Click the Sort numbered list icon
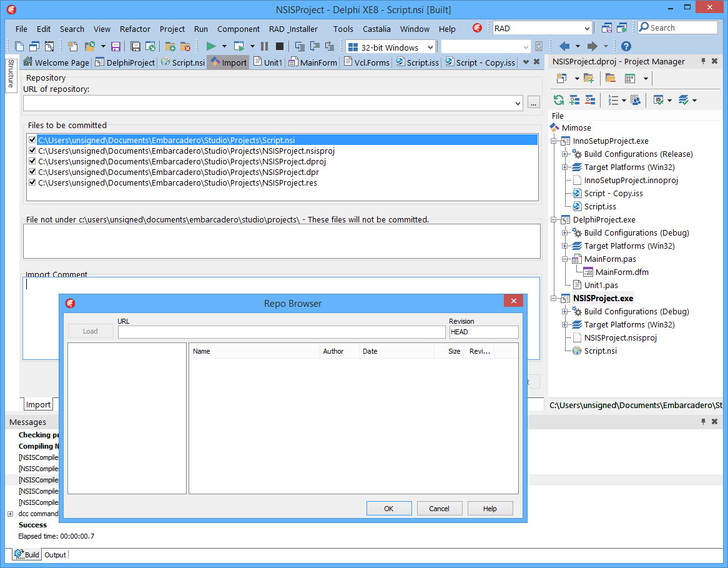This screenshot has width=728, height=568. [x=613, y=100]
